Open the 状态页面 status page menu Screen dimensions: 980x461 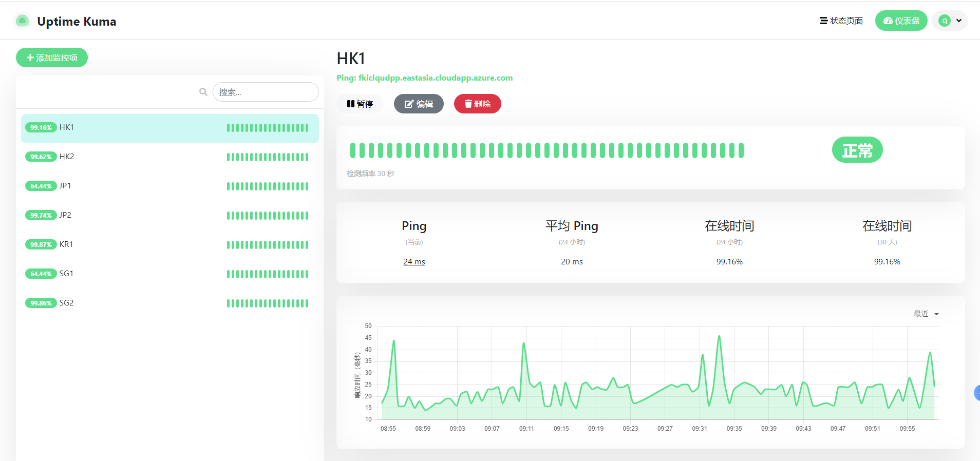(841, 21)
